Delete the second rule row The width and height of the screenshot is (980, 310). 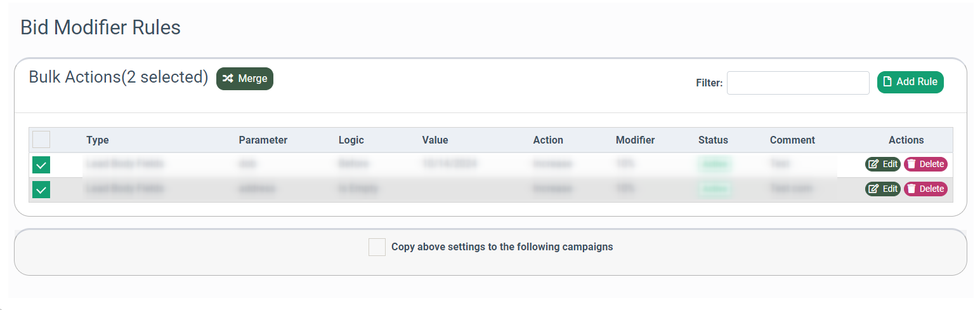[x=925, y=189]
